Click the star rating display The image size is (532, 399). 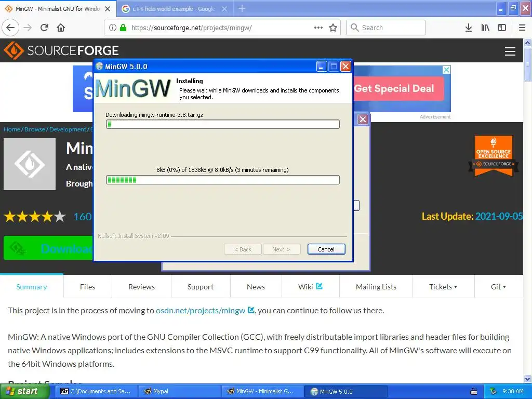click(x=35, y=216)
